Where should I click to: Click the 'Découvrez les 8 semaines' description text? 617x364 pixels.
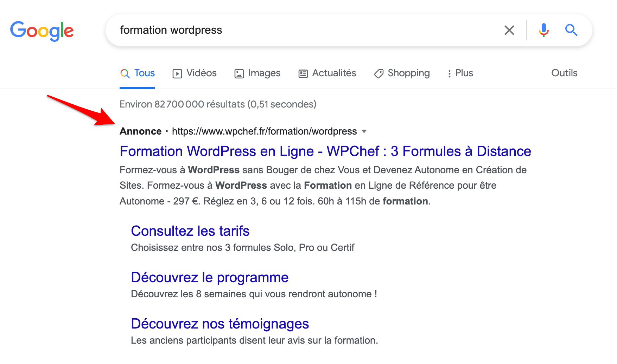(x=254, y=294)
